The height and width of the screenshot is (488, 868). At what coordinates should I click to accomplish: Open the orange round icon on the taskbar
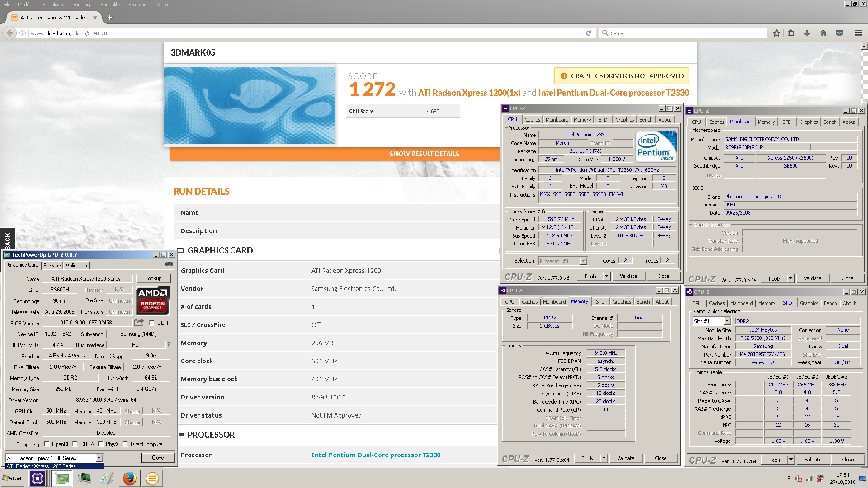click(x=152, y=478)
